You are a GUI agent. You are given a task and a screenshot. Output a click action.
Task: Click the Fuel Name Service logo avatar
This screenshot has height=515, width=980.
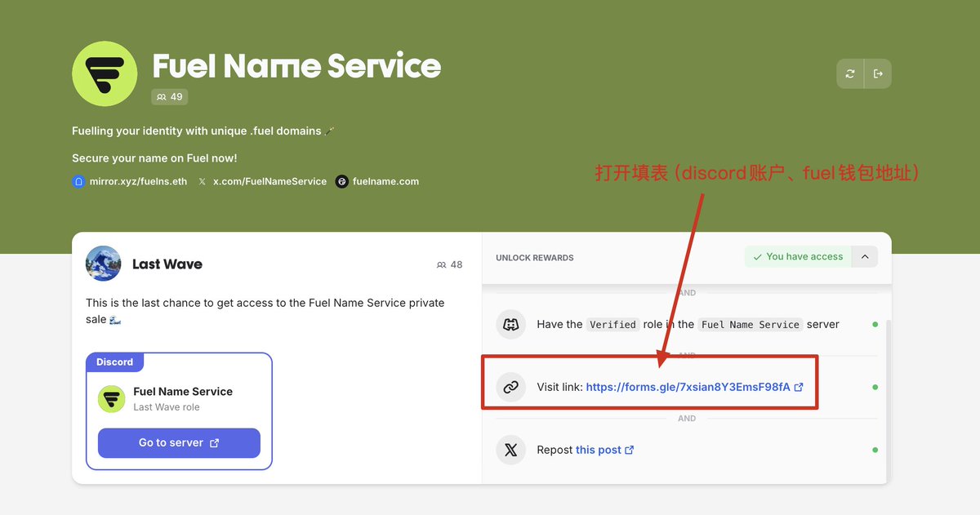coord(105,73)
